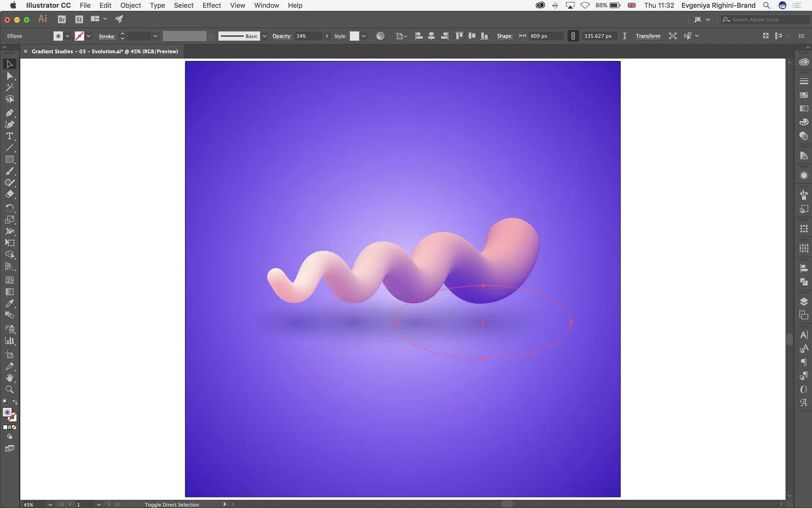Change the screen mode button
This screenshot has height=508, width=812.
[x=9, y=449]
